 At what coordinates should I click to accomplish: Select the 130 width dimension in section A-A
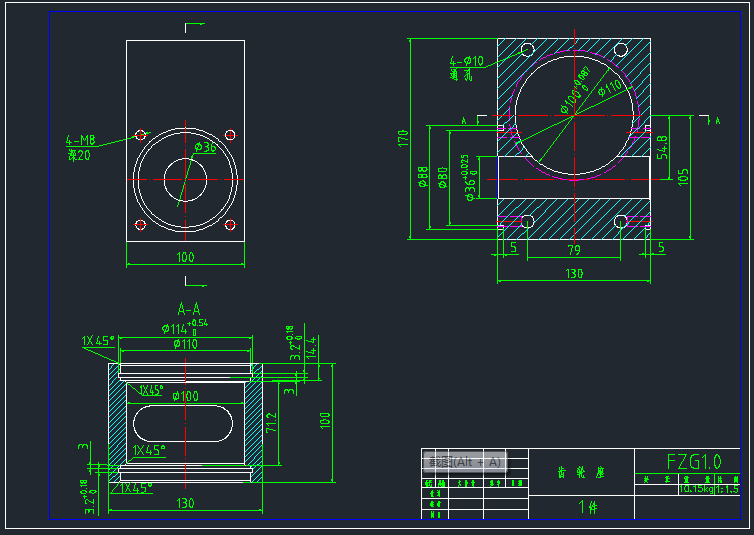tap(185, 503)
